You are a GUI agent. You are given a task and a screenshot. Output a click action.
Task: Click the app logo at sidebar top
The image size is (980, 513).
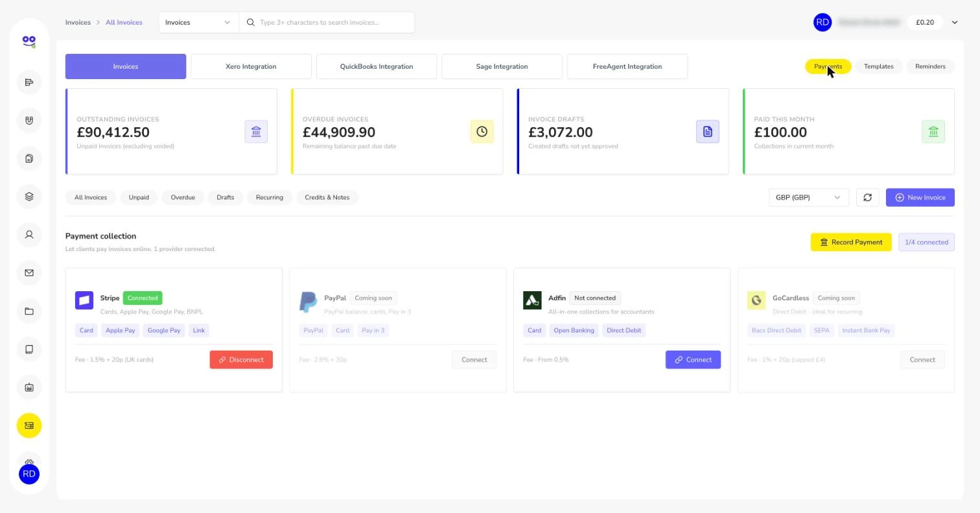point(29,42)
